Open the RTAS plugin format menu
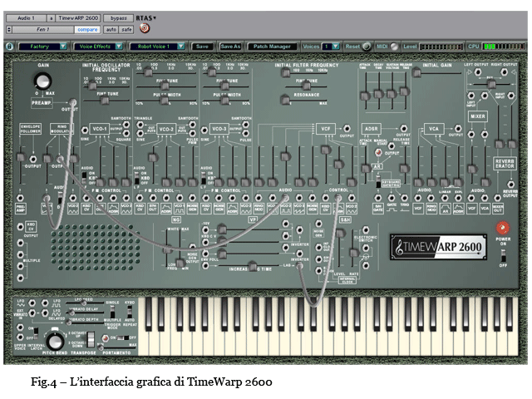 tap(145, 17)
